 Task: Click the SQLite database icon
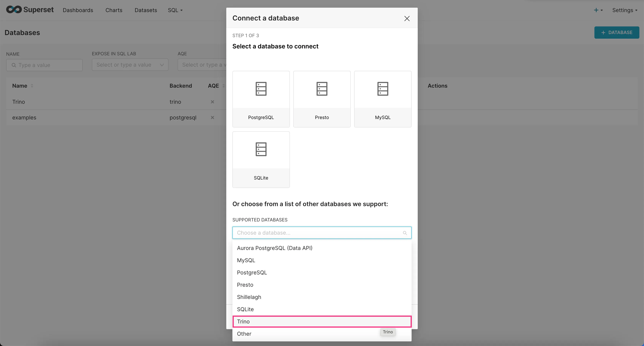click(x=261, y=149)
